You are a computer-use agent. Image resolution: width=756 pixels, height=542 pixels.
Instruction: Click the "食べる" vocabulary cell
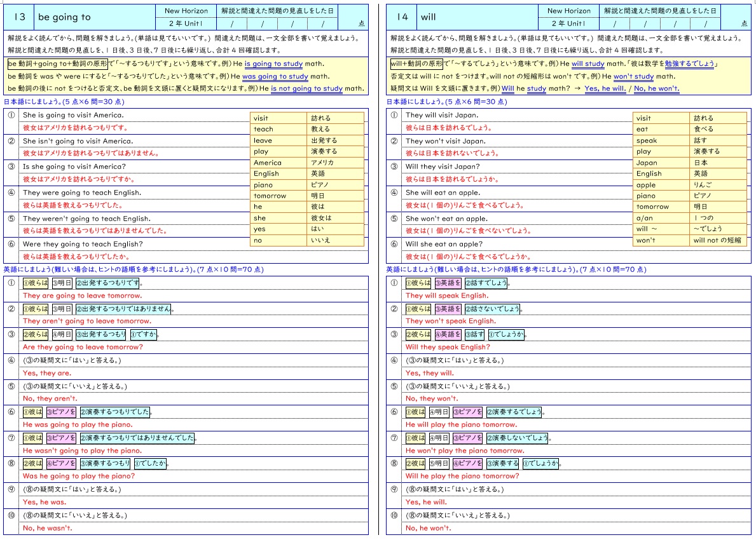point(718,129)
